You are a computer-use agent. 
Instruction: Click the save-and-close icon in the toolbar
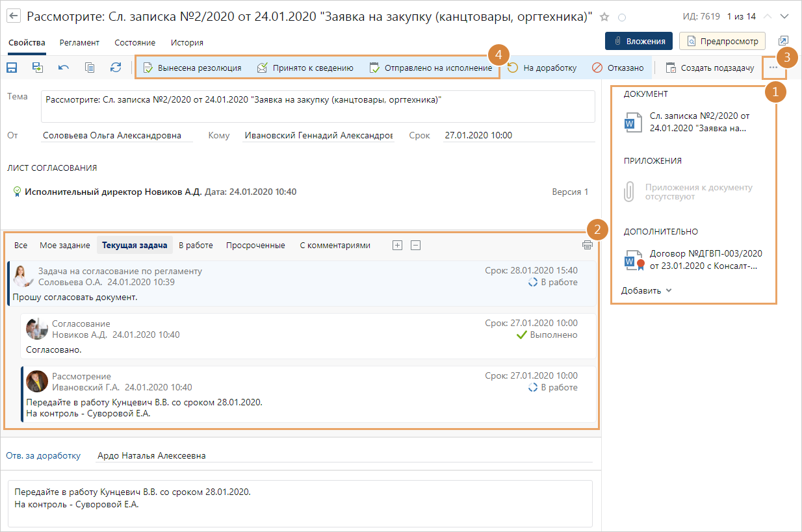[38, 68]
